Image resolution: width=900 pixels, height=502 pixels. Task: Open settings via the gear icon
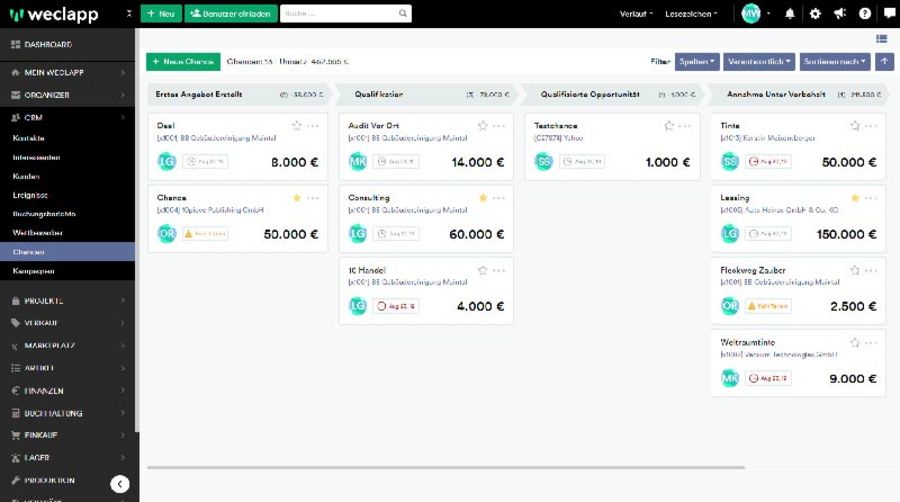click(815, 14)
